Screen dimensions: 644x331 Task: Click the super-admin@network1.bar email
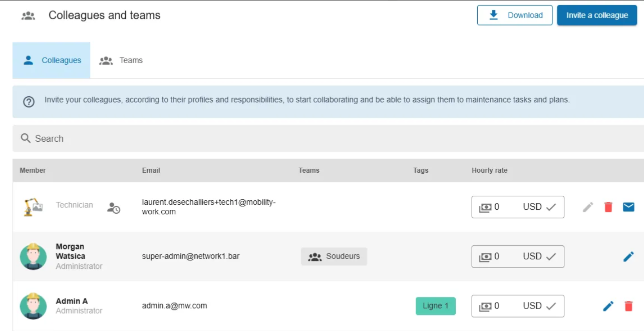191,256
